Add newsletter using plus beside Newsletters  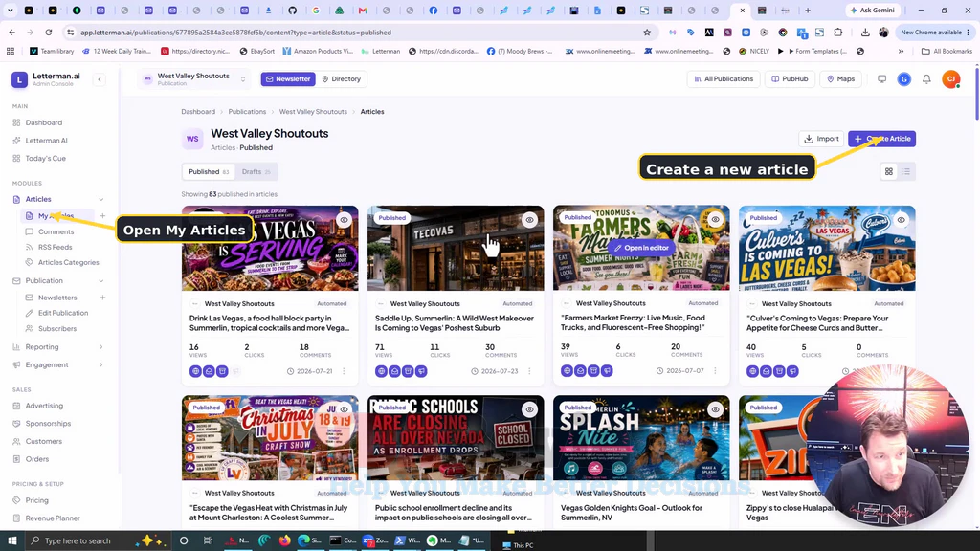point(102,298)
